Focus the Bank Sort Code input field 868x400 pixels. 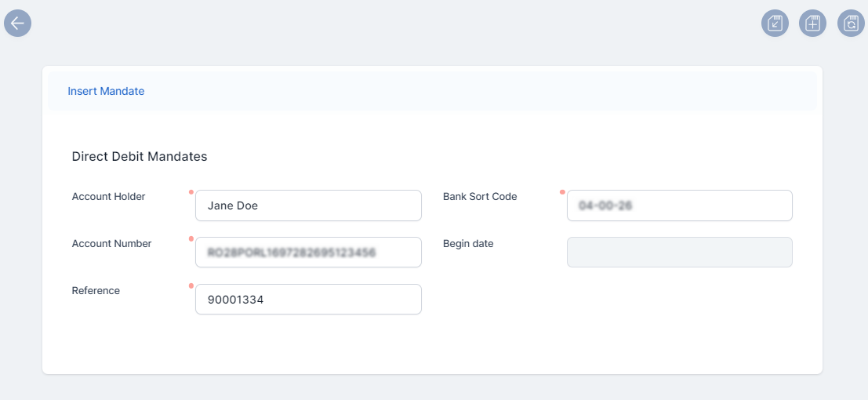click(679, 205)
